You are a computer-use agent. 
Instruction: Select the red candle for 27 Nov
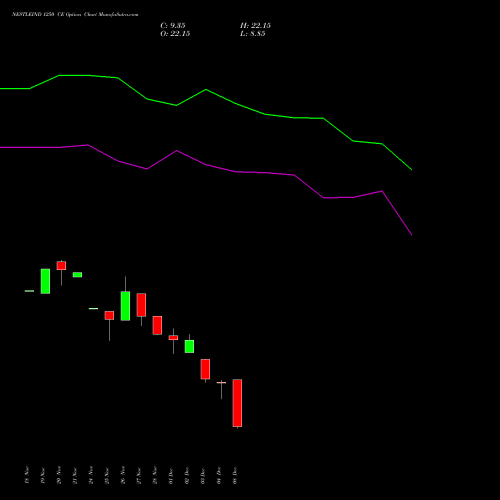[x=141, y=305]
